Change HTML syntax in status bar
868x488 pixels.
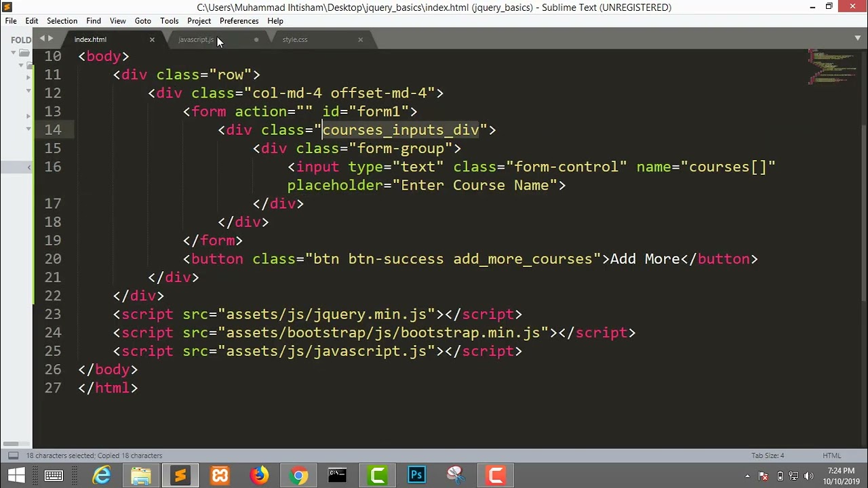(831, 455)
